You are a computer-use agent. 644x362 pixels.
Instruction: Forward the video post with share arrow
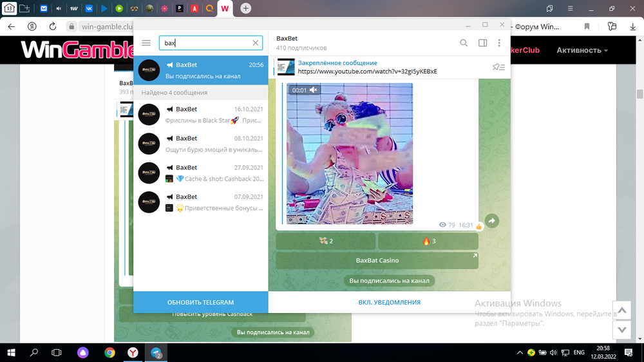pos(491,221)
